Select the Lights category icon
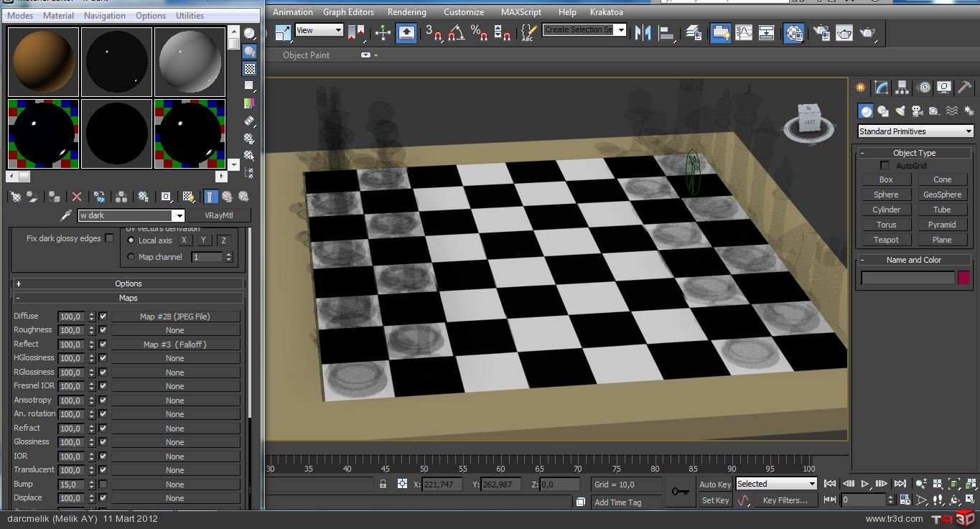The image size is (980, 529). (900, 111)
